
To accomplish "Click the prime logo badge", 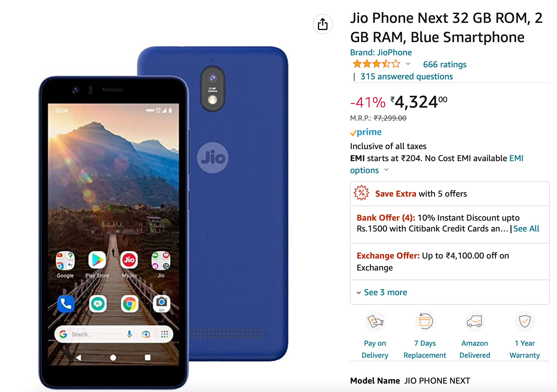I will (x=366, y=132).
